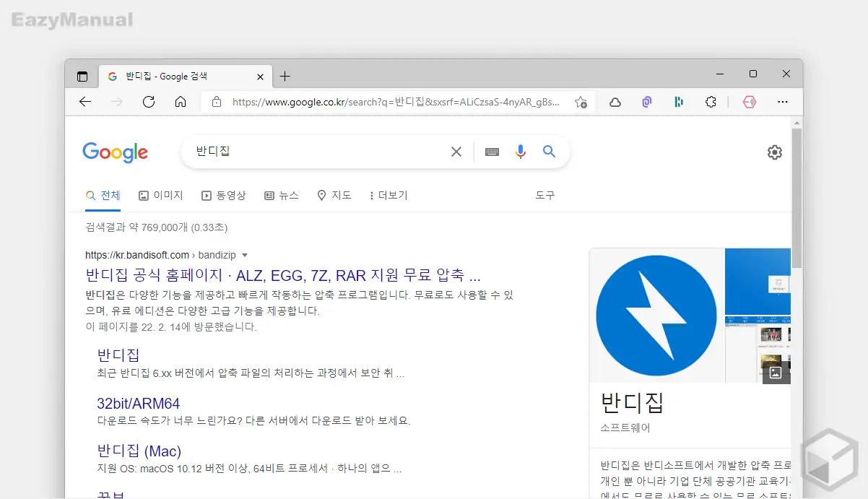Expand bandisoft result options arrow
Screen dimensions: 868x499
point(244,256)
